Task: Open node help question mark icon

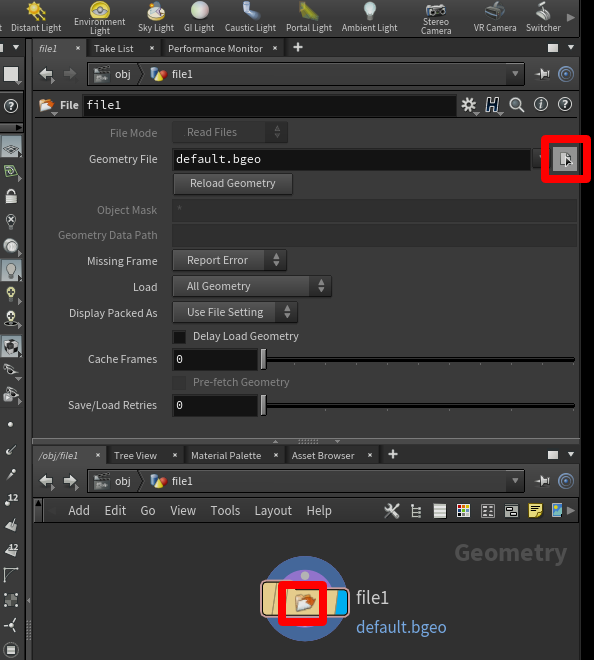Action: point(565,104)
